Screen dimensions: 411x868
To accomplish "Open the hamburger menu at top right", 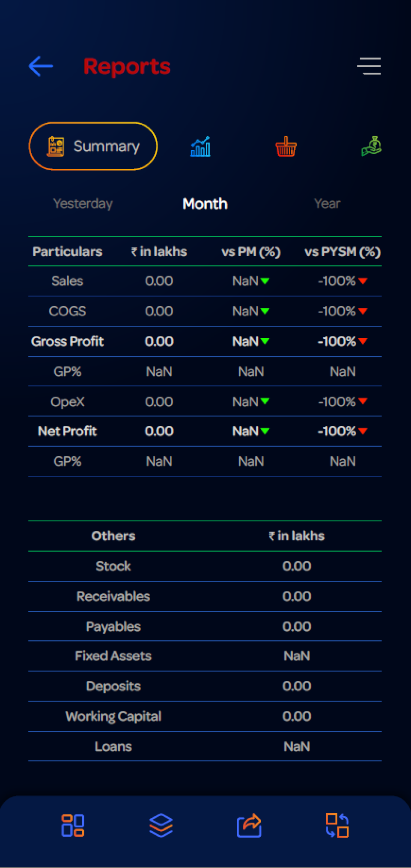I will pos(369,66).
